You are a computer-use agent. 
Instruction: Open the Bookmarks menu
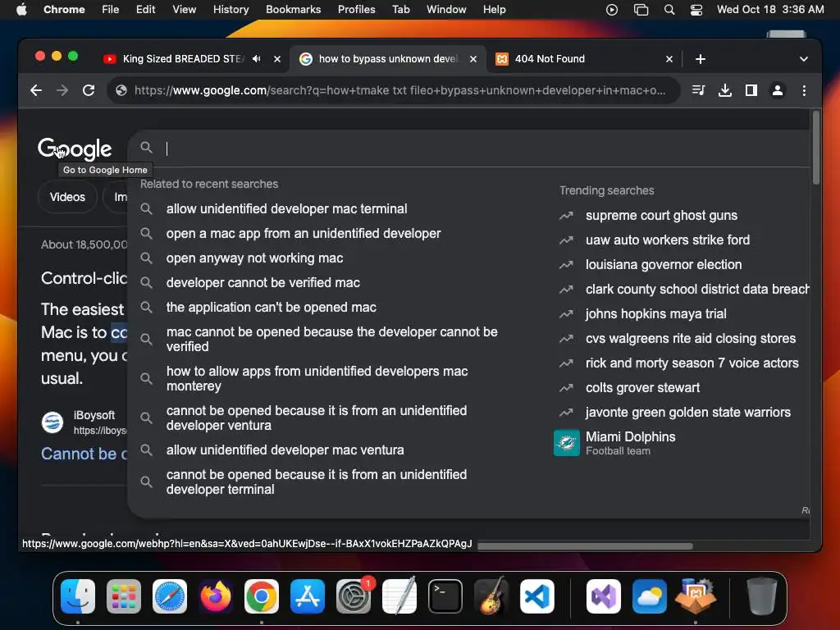click(x=293, y=9)
